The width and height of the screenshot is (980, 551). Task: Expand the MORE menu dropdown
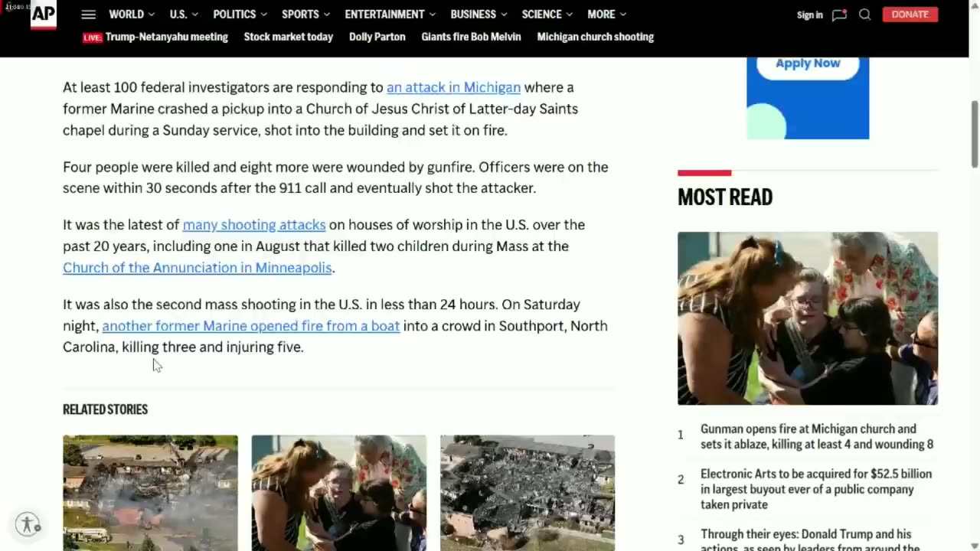[607, 15]
